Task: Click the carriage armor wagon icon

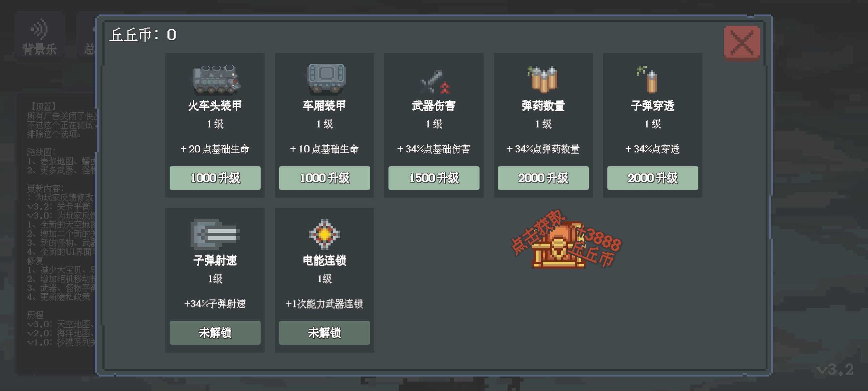Action: tap(325, 78)
